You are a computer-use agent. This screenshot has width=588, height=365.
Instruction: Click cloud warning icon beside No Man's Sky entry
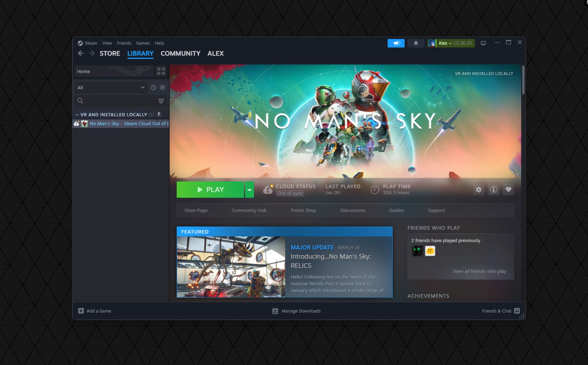[x=76, y=124]
